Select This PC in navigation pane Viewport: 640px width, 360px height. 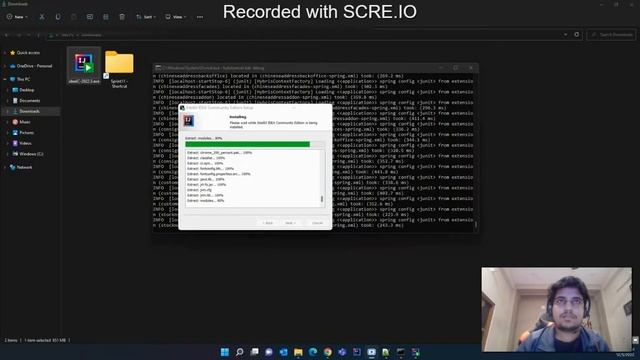[23, 79]
